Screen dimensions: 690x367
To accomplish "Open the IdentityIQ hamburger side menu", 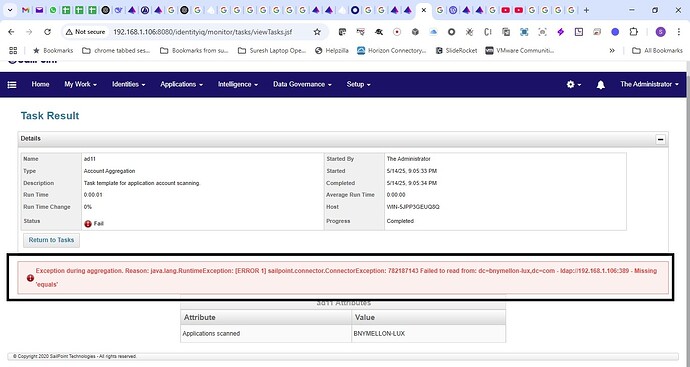I will [12, 84].
